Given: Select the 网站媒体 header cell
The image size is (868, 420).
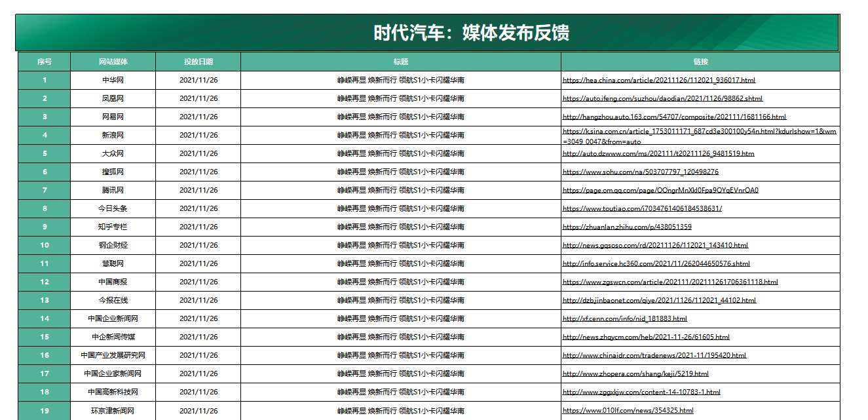Looking at the screenshot, I should click(x=113, y=62).
